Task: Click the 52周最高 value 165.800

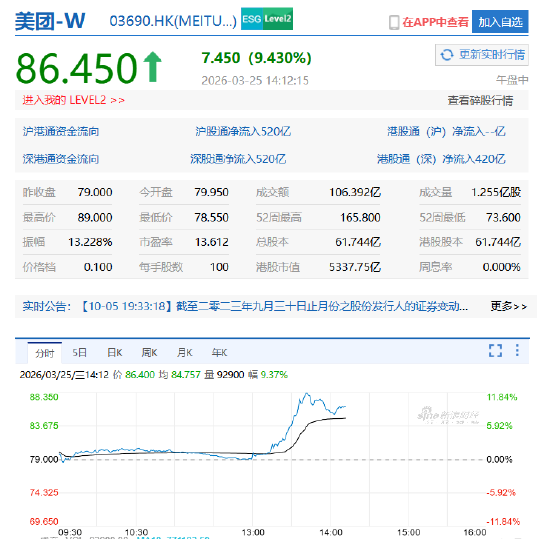Action: [360, 217]
